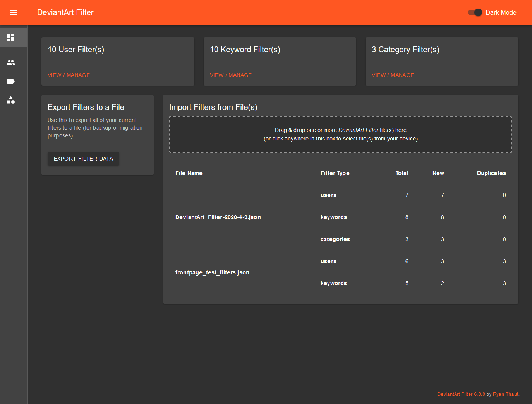532x404 pixels.
Task: Toggle the Dark Mode switch
Action: [475, 12]
